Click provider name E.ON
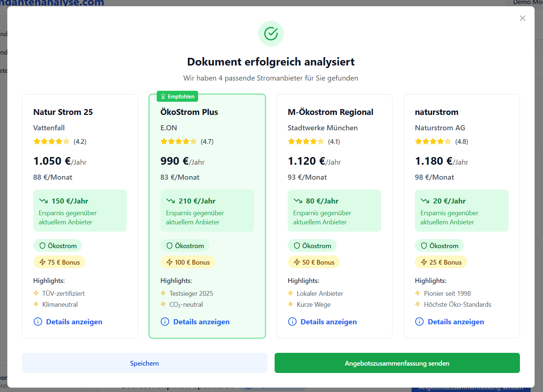Screen dimensions: 543x392 tap(168, 128)
